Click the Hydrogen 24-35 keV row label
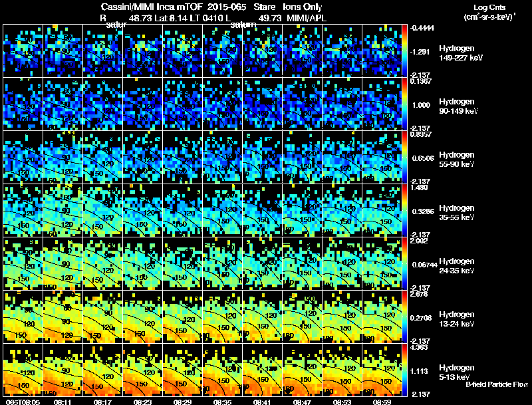532x405 pixels. (x=456, y=266)
